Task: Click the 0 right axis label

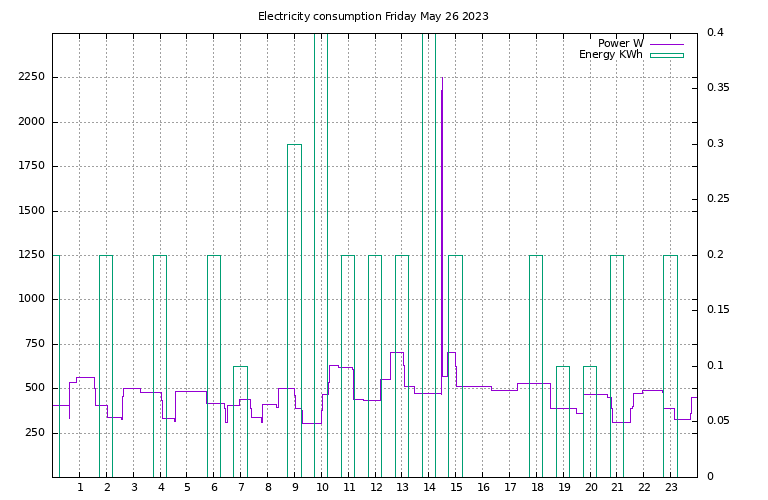Action: [x=711, y=476]
